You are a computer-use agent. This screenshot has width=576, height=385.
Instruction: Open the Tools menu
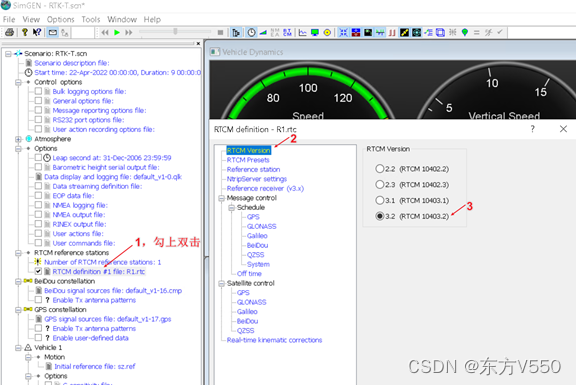coord(91,19)
